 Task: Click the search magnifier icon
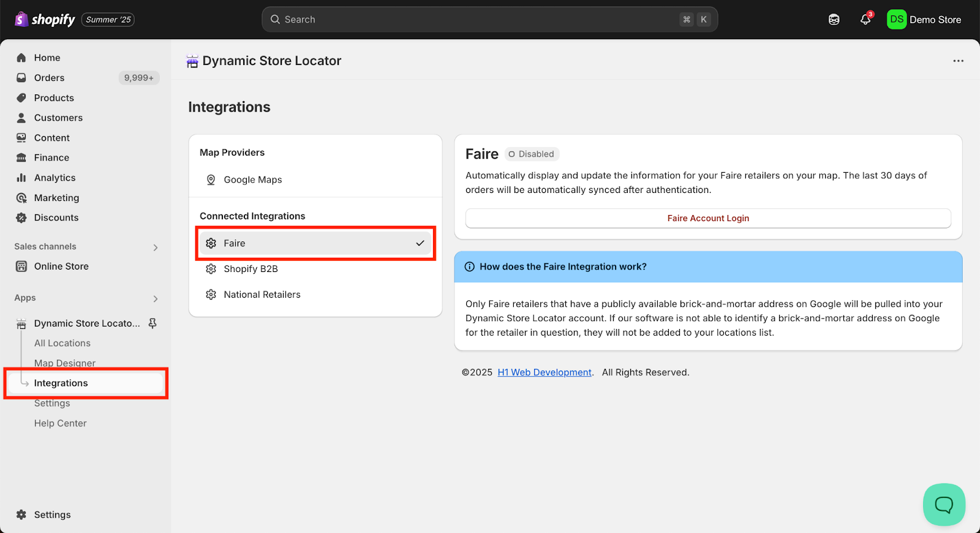tap(275, 20)
